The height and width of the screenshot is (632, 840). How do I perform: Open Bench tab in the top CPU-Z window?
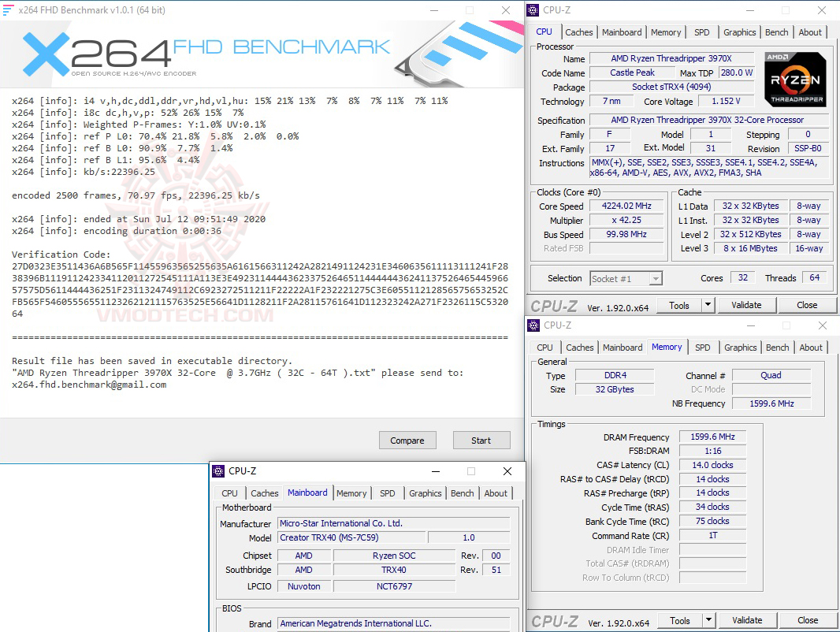coord(777,32)
